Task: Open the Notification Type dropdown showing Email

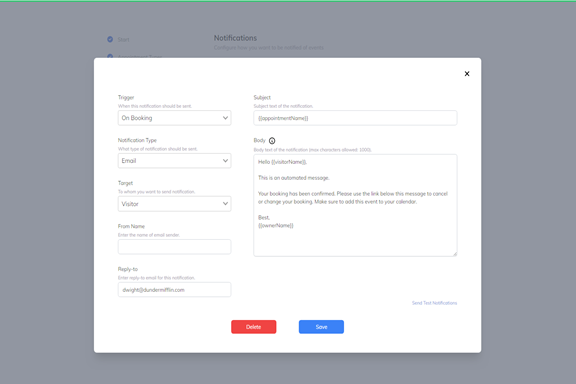Action: (x=174, y=161)
